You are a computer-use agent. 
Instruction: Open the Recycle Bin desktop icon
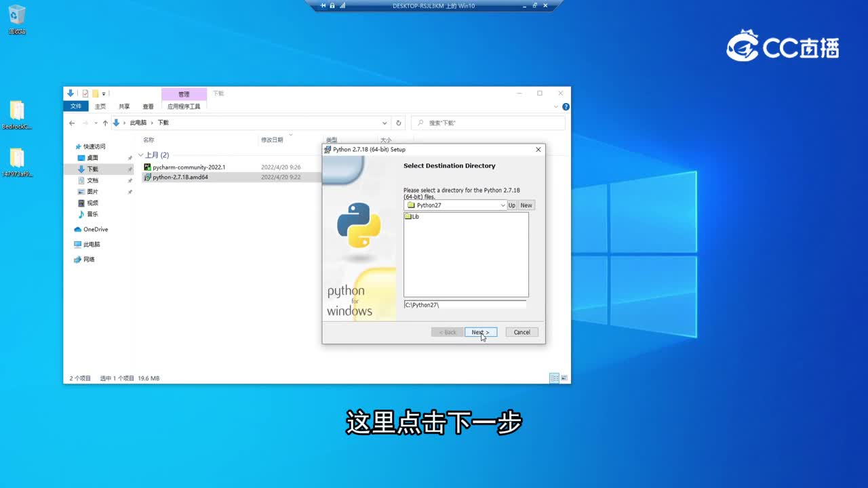pos(17,20)
